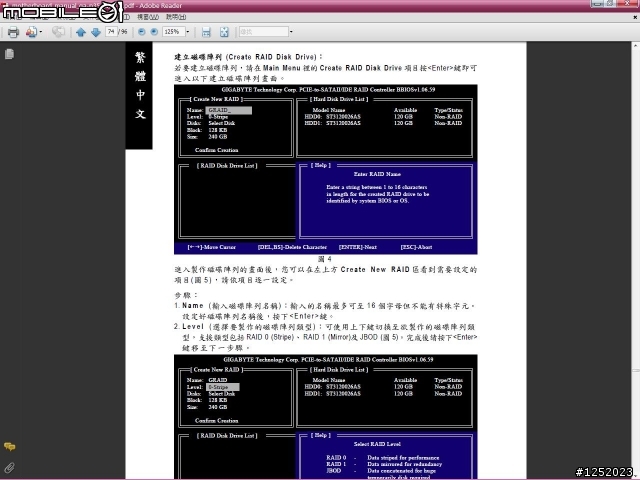The height and width of the screenshot is (480, 640).
Task: Click the vertical scrollbar up arrow
Action: coord(636,45)
